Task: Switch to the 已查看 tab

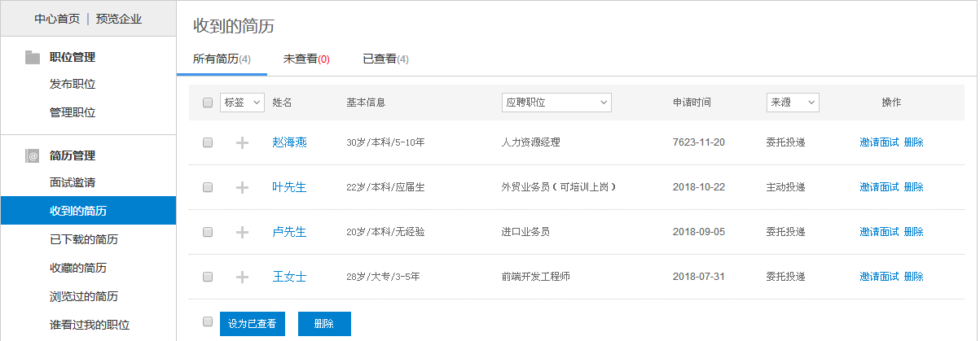Action: (385, 59)
